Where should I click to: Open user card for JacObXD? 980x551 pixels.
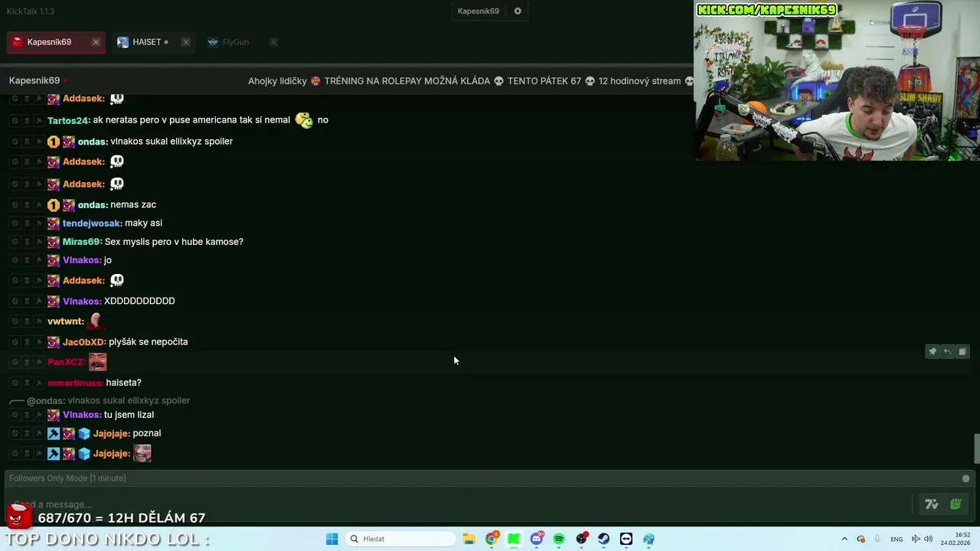(84, 342)
